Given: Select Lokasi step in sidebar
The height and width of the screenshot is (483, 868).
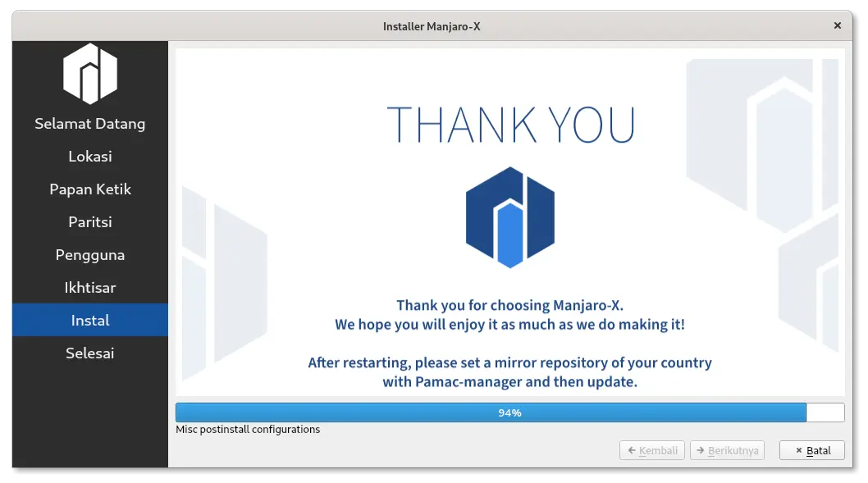Looking at the screenshot, I should coord(90,156).
